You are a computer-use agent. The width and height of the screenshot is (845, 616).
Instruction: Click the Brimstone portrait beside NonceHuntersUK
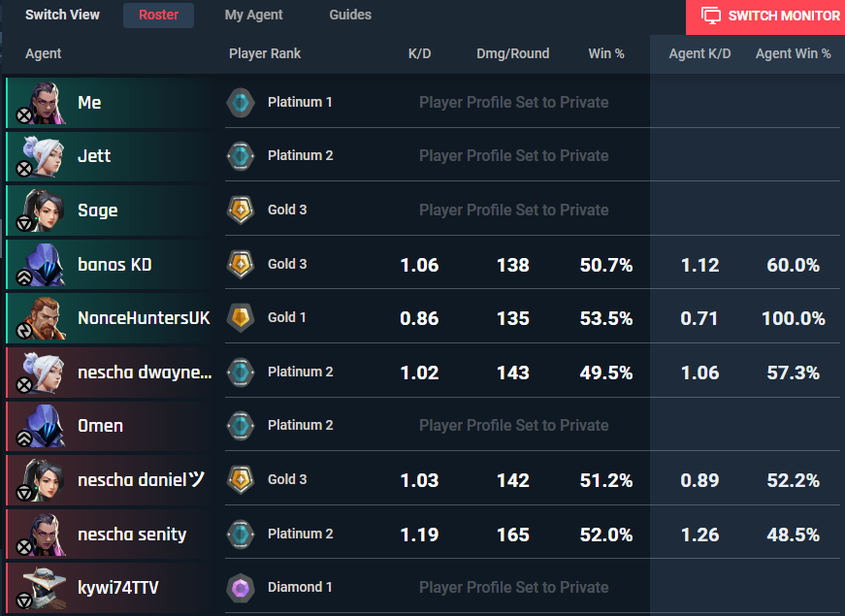[x=46, y=318]
